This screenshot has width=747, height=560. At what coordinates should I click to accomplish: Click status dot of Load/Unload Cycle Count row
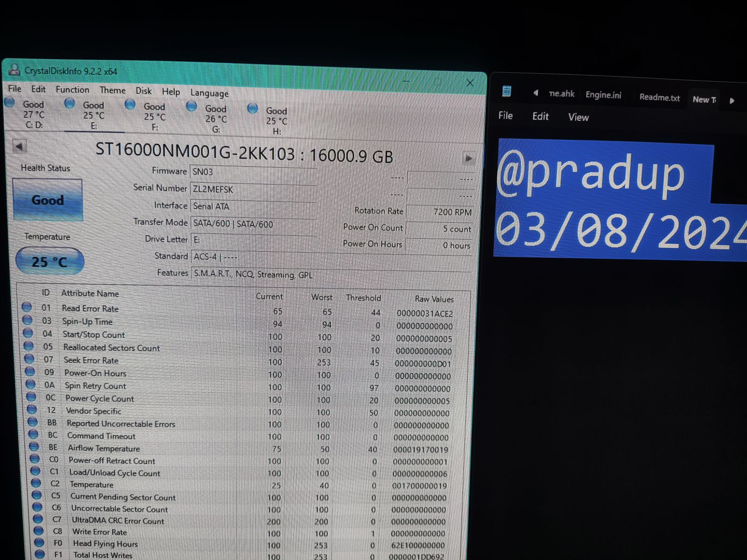pyautogui.click(x=35, y=471)
